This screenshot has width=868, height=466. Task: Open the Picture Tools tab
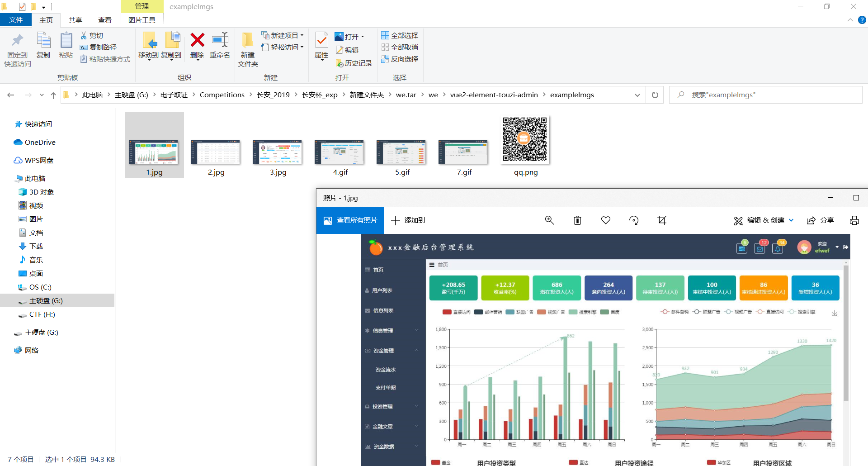click(x=142, y=20)
